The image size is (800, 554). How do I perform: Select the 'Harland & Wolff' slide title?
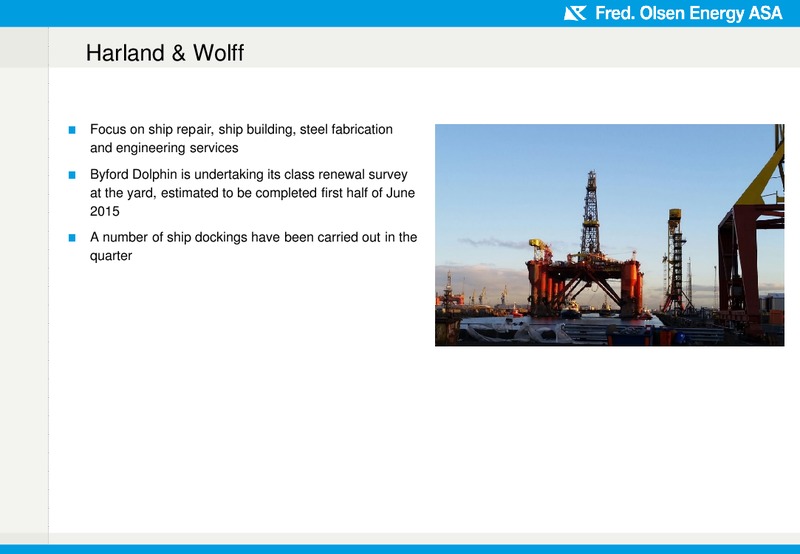point(165,53)
